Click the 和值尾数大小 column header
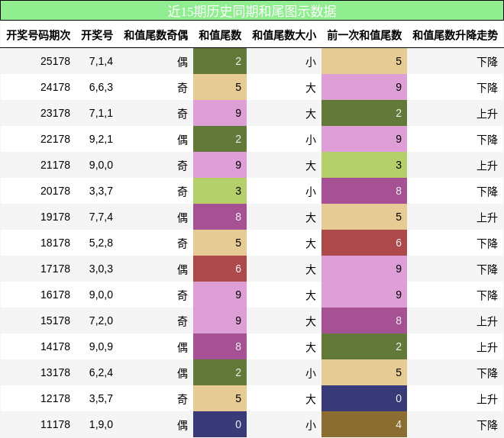Viewport: 504px width, 438px height. [x=284, y=35]
